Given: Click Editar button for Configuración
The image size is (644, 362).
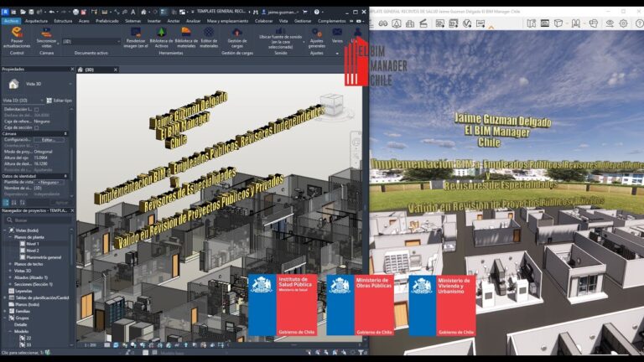Looking at the screenshot, I should coord(49,140).
